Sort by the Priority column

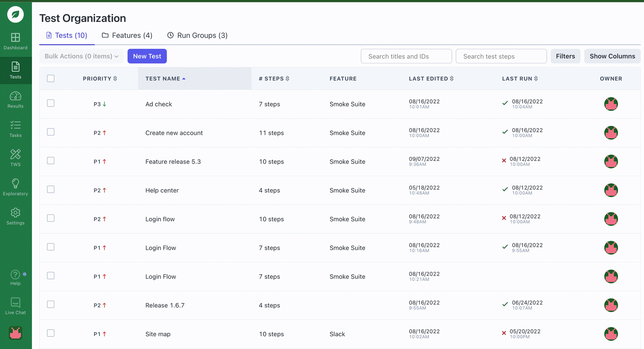[100, 78]
